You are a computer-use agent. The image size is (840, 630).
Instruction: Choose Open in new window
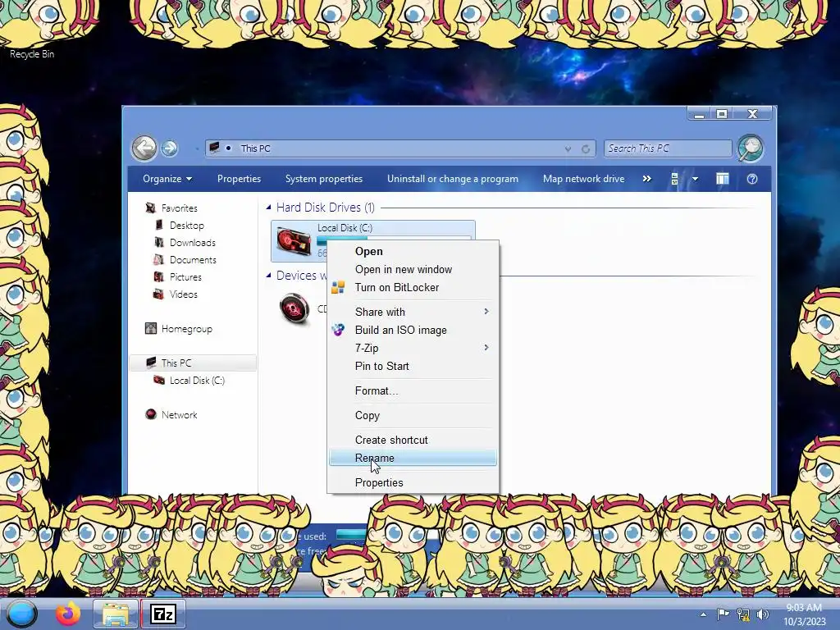pyautogui.click(x=413, y=269)
